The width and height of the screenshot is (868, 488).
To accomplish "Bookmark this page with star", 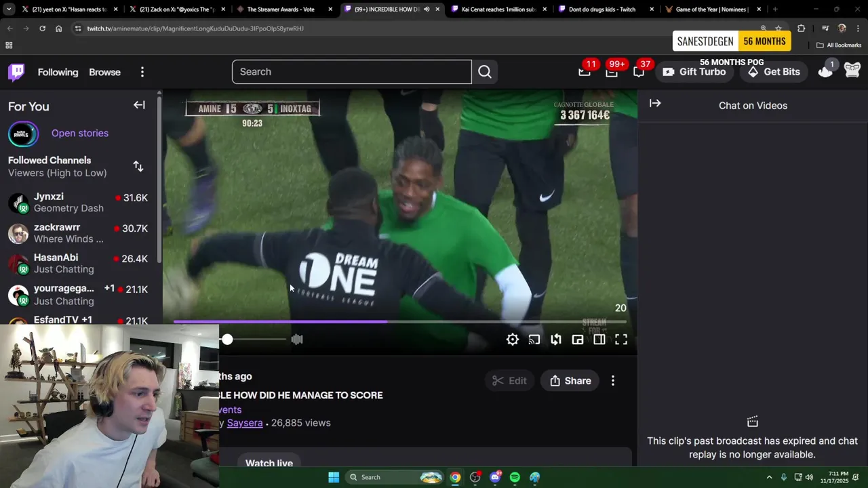I will coord(778,28).
